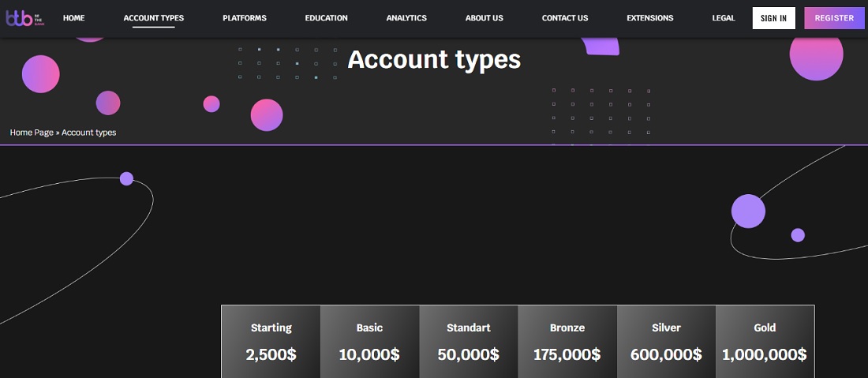
Task: Pick the Standart 50,000$ account column
Action: 468,342
